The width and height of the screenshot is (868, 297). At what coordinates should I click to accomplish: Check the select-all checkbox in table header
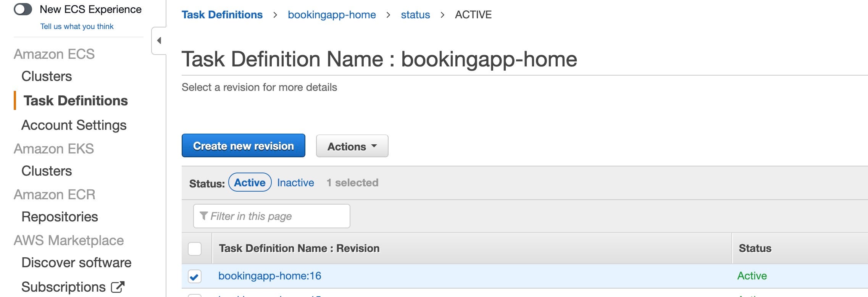tap(195, 249)
